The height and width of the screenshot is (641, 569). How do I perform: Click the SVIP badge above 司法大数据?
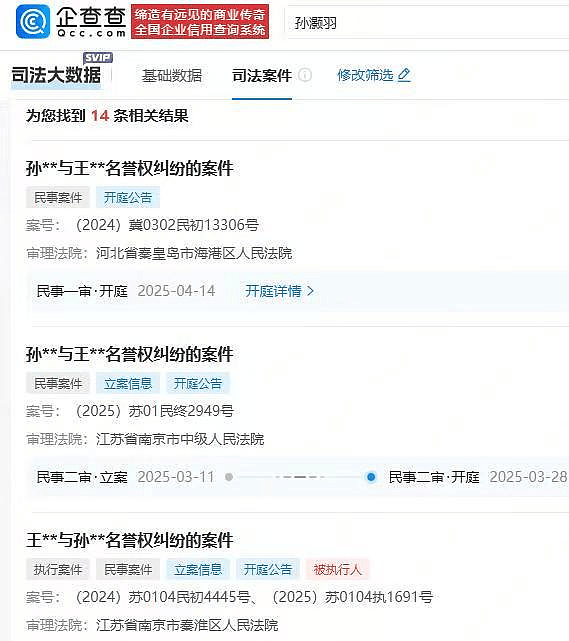[x=98, y=58]
